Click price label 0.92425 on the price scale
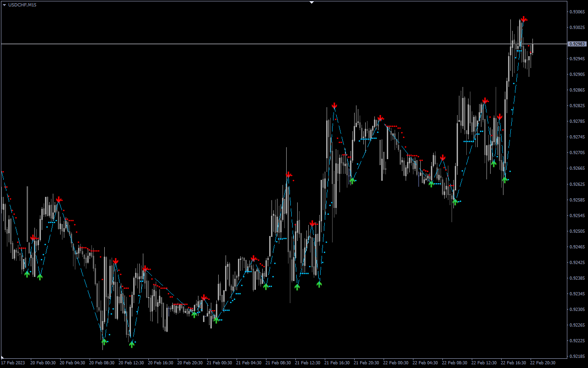Image resolution: width=588 pixels, height=368 pixels. tap(577, 263)
